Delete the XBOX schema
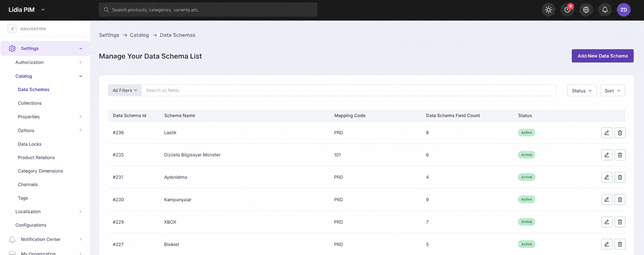 [620, 222]
